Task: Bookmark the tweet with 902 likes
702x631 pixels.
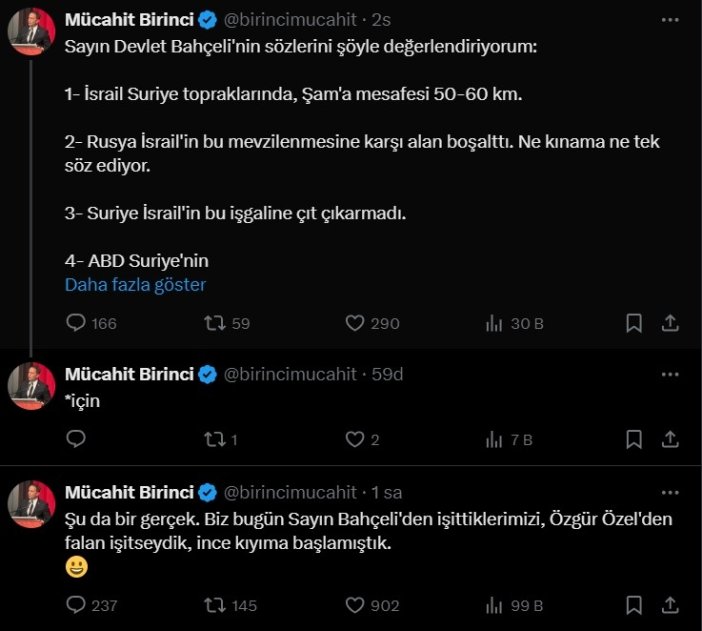Action: tap(634, 605)
